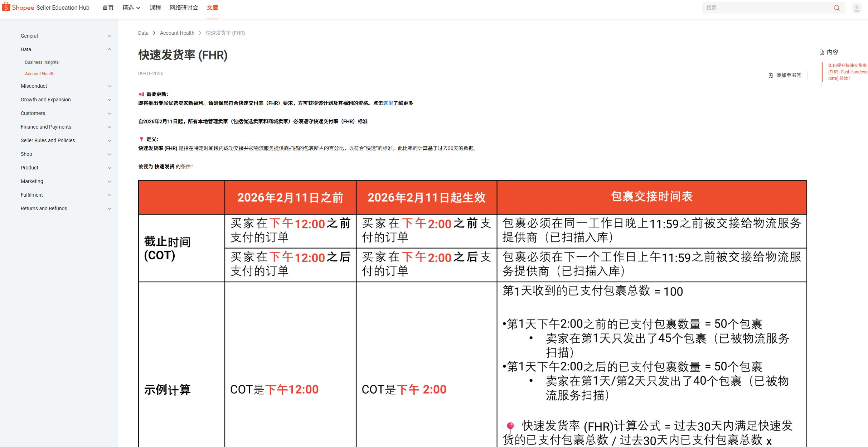Open 如何提升快速交货率 table of contents link
Image resolution: width=868 pixels, height=447 pixels.
point(847,72)
